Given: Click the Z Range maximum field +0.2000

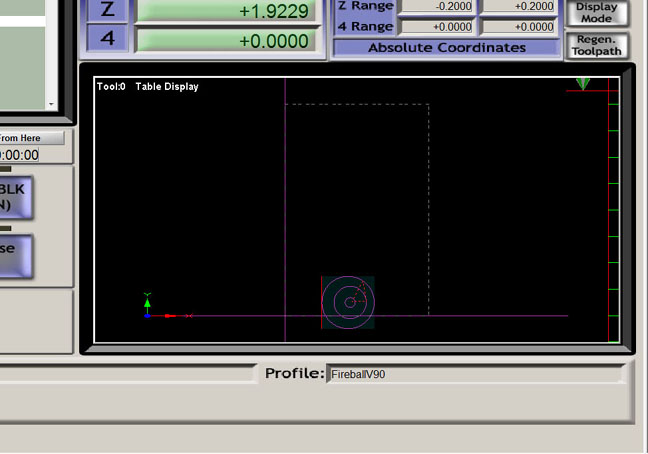Looking at the screenshot, I should point(518,6).
